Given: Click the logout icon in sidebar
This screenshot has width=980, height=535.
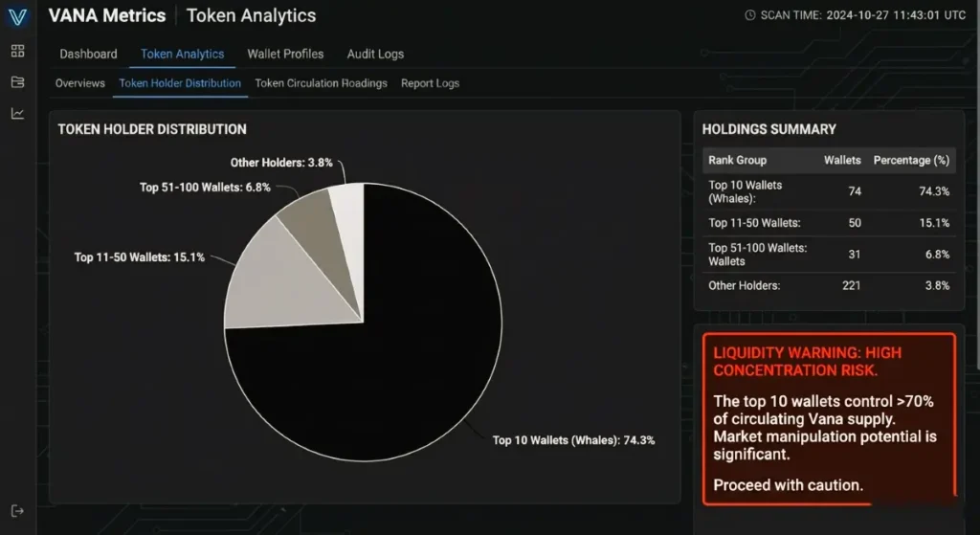Looking at the screenshot, I should (x=17, y=511).
